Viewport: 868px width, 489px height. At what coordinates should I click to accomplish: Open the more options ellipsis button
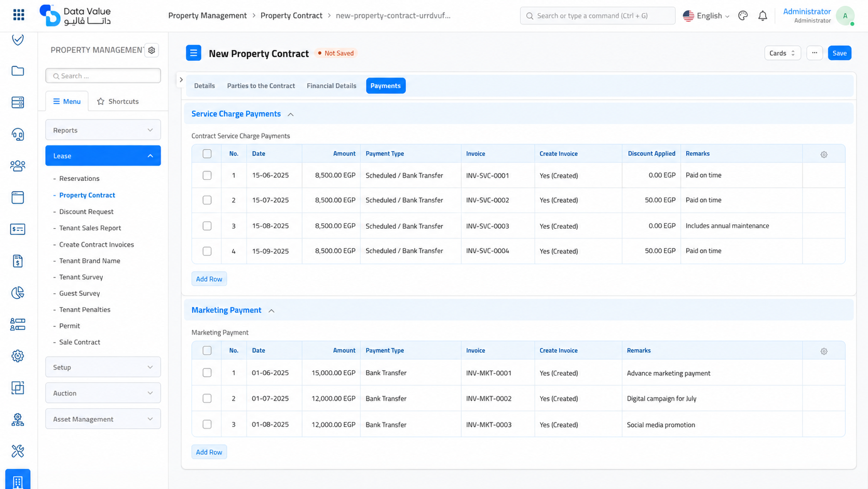[815, 53]
